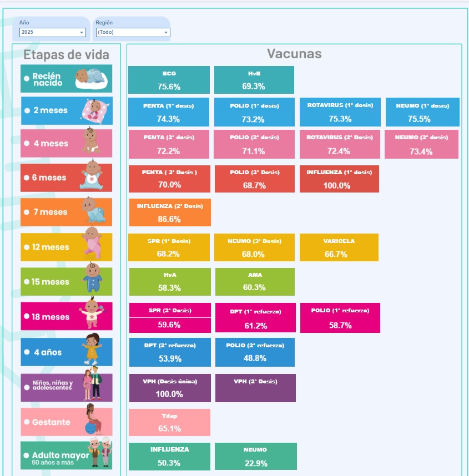Click the BCG 75.6% vaccine tile
Screen dimensions: 469x476
pos(169,80)
